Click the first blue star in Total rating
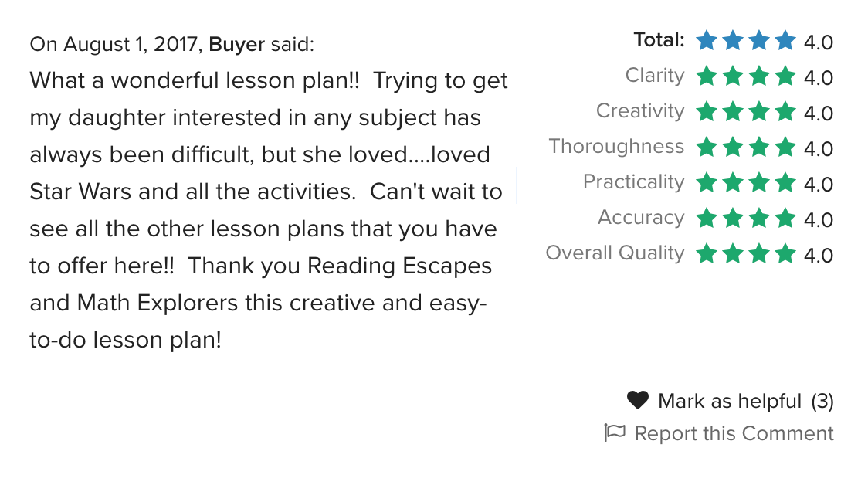This screenshot has height=485, width=868. 707,41
